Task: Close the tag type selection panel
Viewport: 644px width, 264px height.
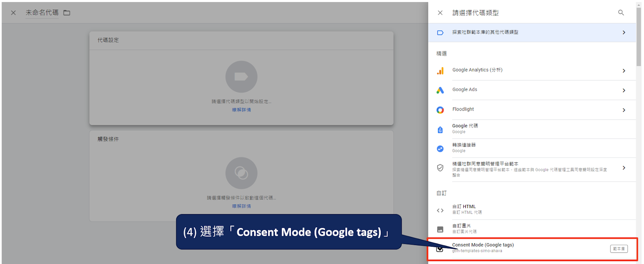Action: click(440, 13)
